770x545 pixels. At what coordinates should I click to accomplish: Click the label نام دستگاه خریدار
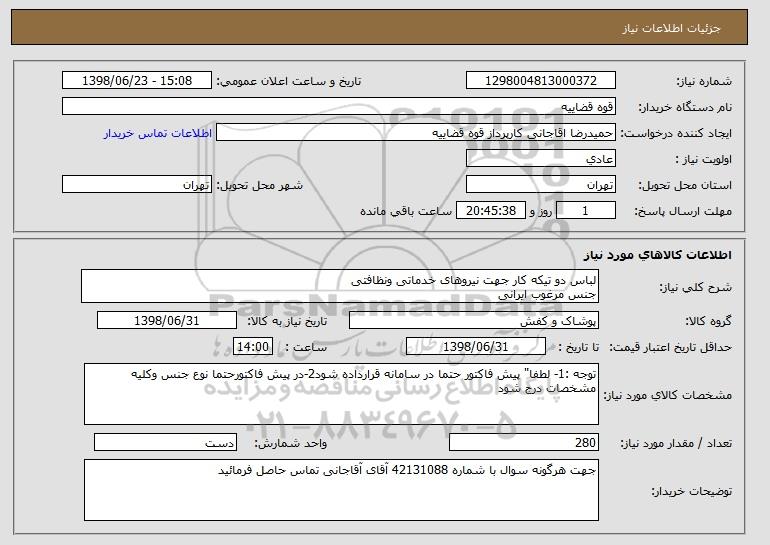(685, 108)
